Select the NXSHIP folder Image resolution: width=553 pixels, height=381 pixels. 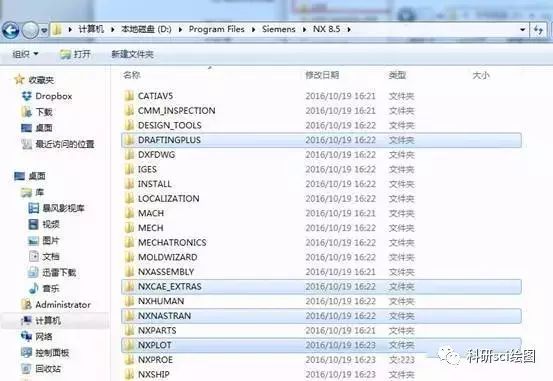153,374
